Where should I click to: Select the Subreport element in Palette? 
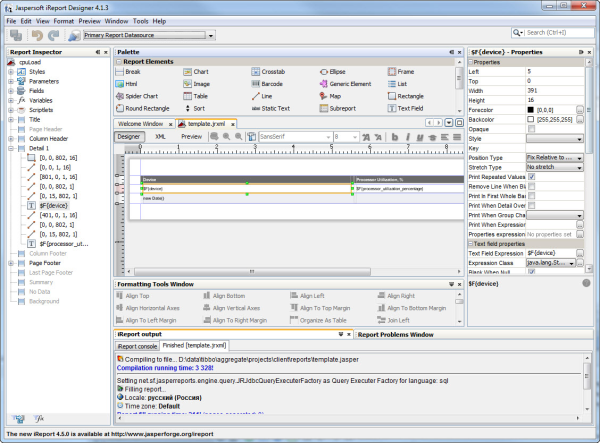[338, 108]
